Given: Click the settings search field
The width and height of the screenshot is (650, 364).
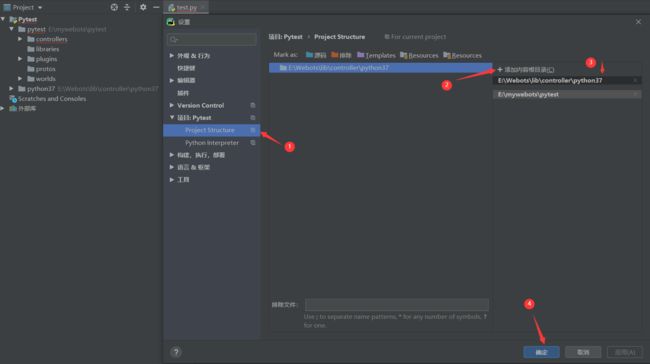Looking at the screenshot, I should coord(212,39).
